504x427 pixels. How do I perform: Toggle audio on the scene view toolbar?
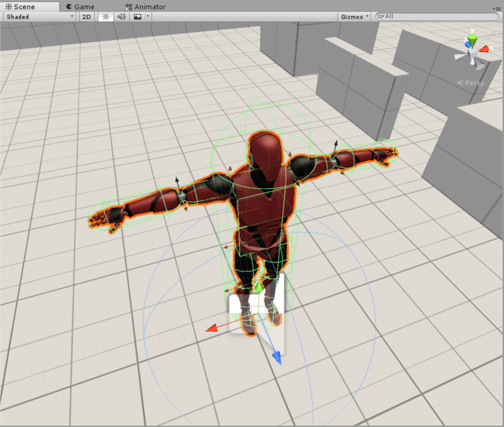point(120,16)
